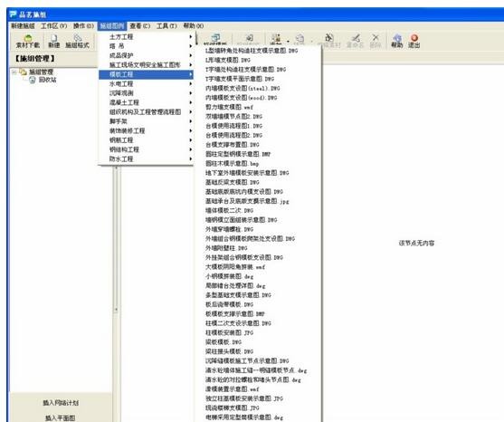Expand the 土方工程 submenu
The height and width of the screenshot is (422, 504).
[146, 36]
